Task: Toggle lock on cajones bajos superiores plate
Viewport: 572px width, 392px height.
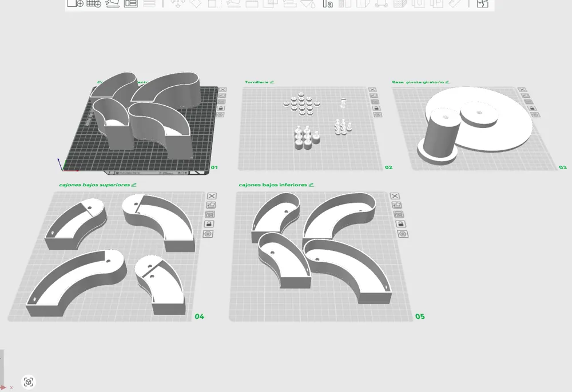Action: pos(209,223)
